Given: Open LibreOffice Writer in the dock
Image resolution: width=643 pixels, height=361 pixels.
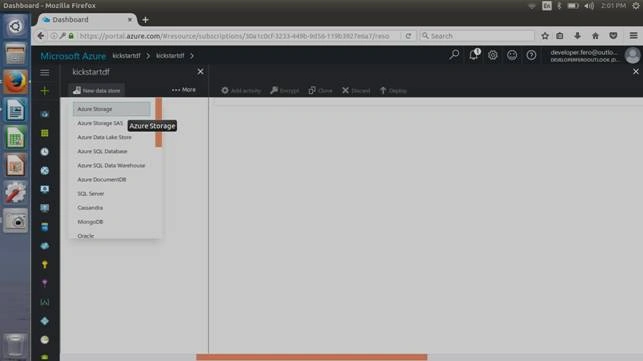Looking at the screenshot, I should pyautogui.click(x=16, y=110).
